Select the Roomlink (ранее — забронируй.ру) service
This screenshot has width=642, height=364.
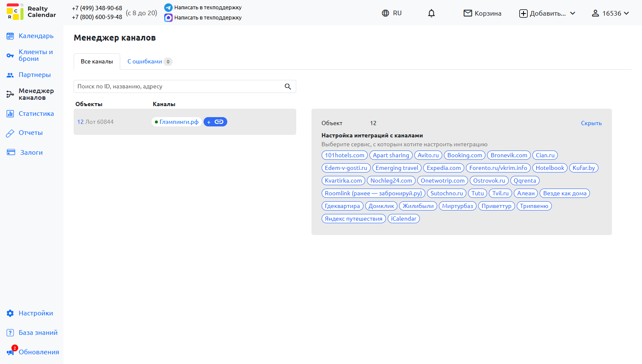(x=373, y=193)
